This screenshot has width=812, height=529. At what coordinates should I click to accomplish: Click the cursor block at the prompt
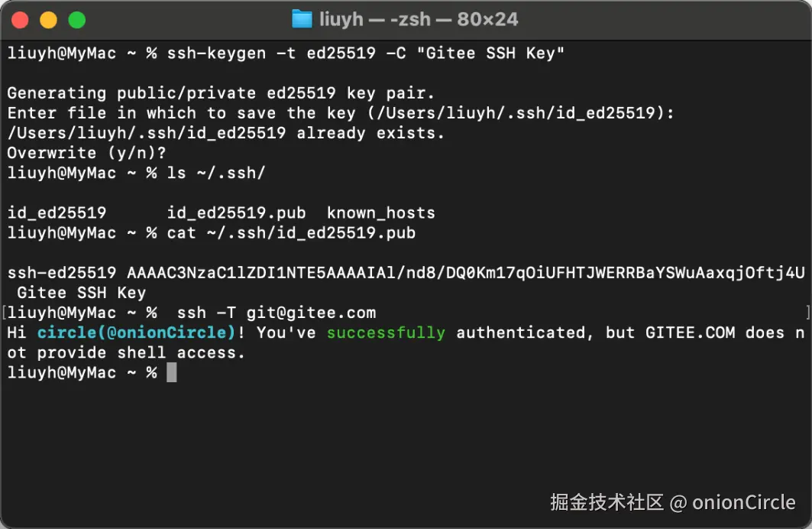click(x=171, y=372)
